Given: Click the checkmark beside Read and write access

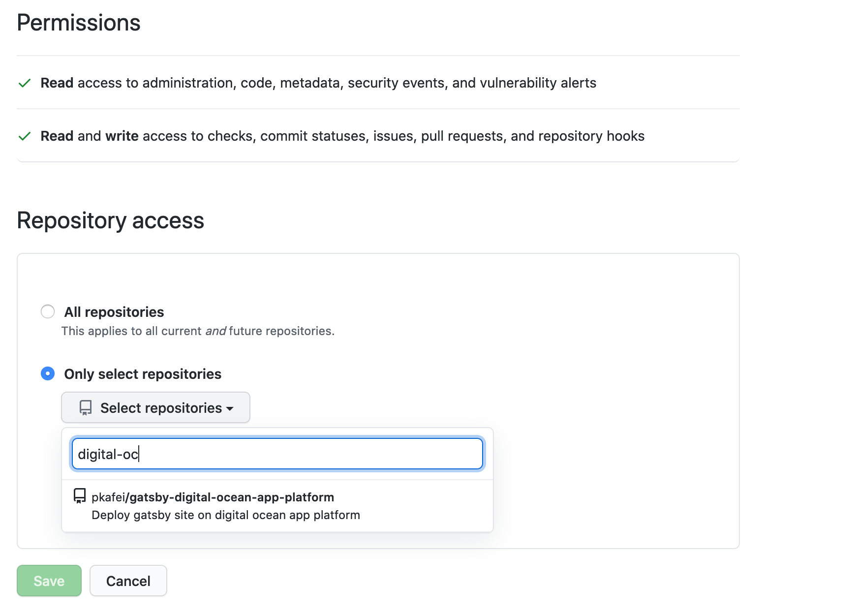Looking at the screenshot, I should point(25,136).
